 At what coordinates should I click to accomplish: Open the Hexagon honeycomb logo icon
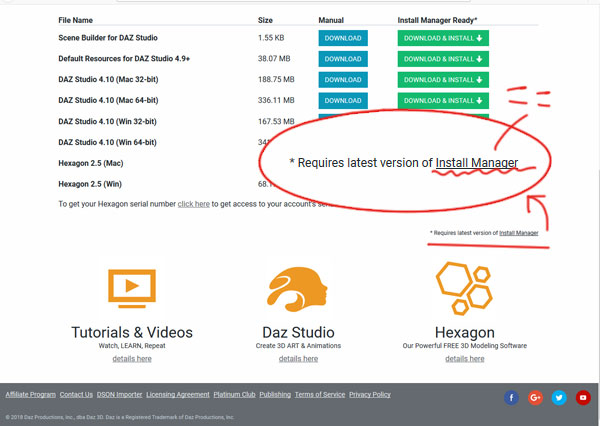464,289
